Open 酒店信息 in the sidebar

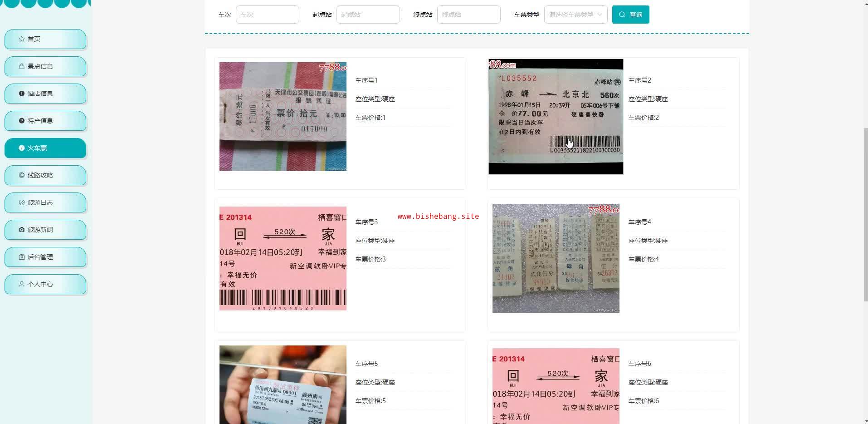click(x=45, y=94)
